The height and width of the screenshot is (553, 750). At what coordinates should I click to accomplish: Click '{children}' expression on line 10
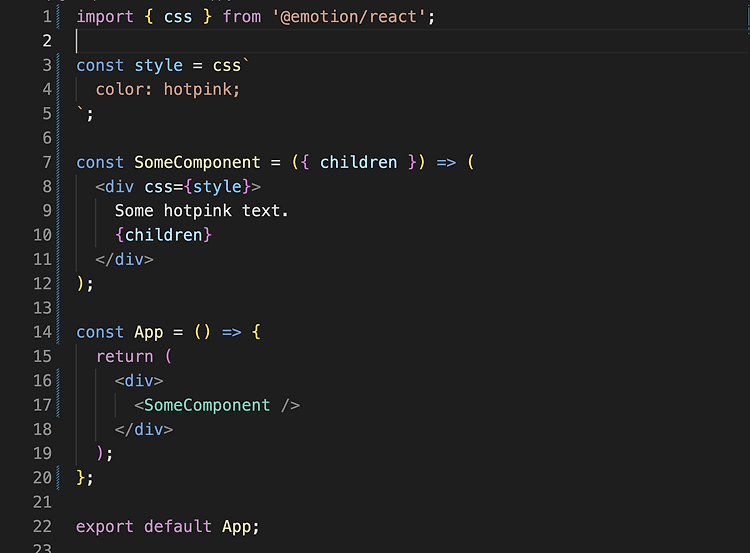tap(163, 235)
